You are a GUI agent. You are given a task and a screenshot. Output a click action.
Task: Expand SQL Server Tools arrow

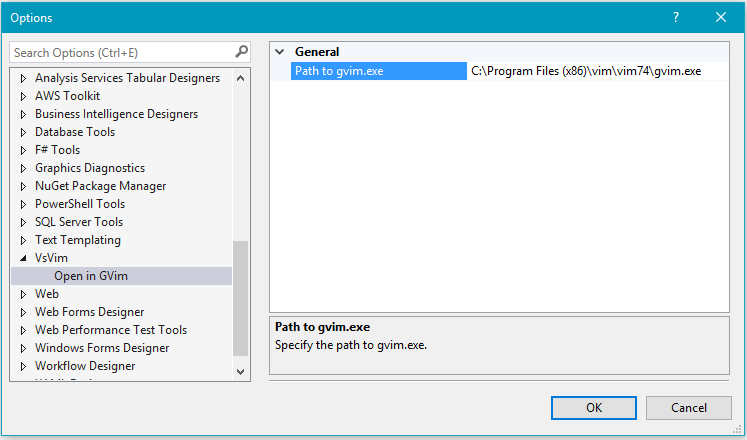click(23, 222)
